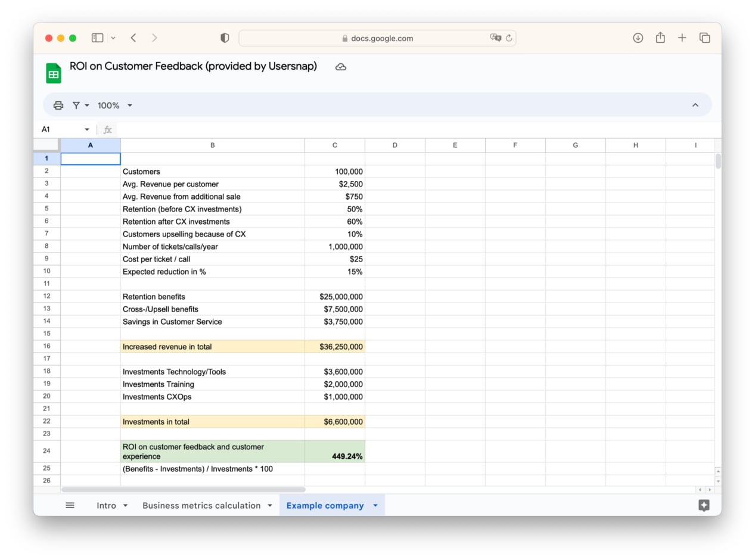This screenshot has height=560, width=755.
Task: Click the page reload button in address bar
Action: pyautogui.click(x=510, y=38)
